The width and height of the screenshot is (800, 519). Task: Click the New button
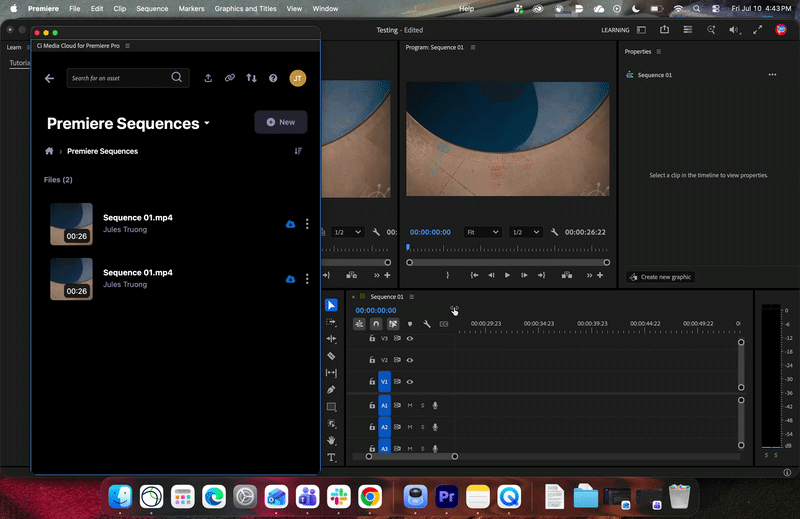(281, 122)
